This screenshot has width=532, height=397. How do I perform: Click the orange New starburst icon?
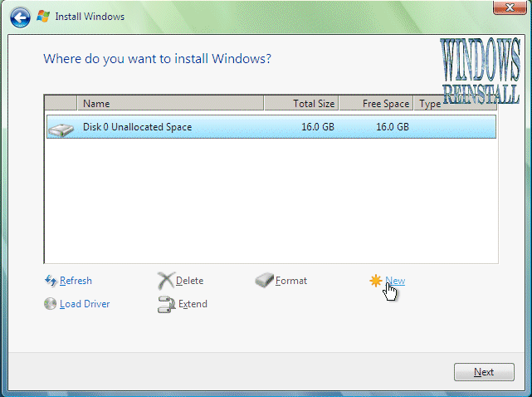click(376, 281)
